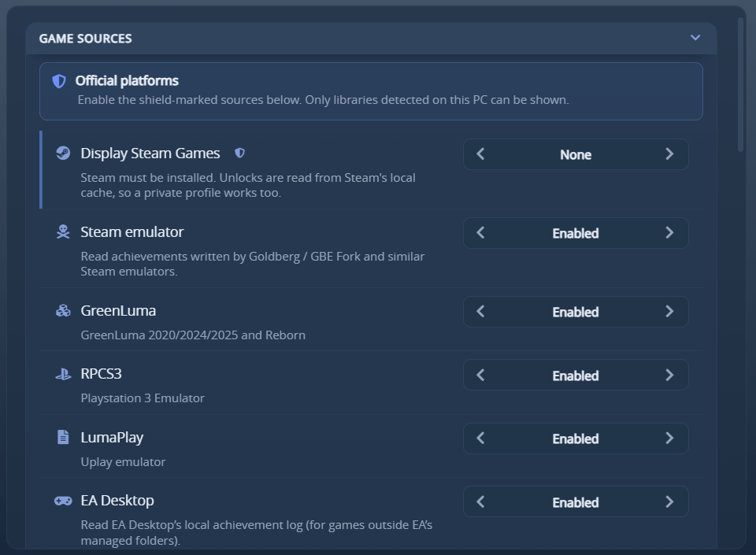
Task: Click right arrow on EA Desktop setting
Action: (669, 502)
